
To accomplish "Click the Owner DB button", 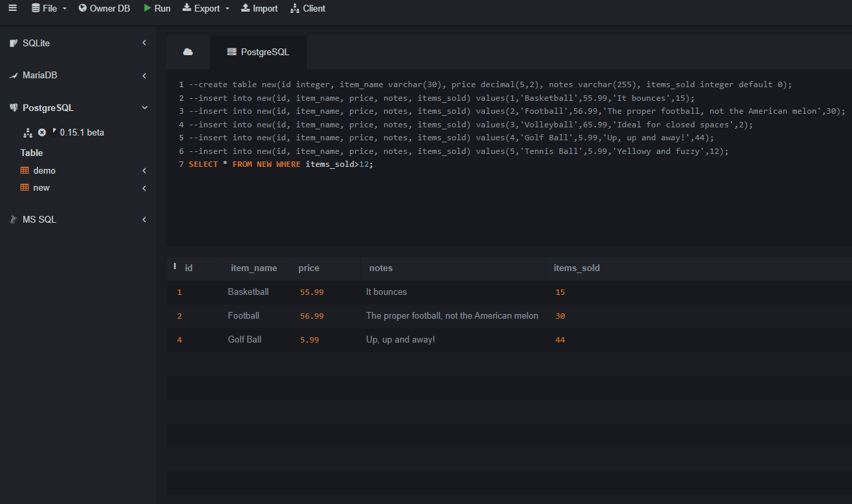I will (104, 8).
